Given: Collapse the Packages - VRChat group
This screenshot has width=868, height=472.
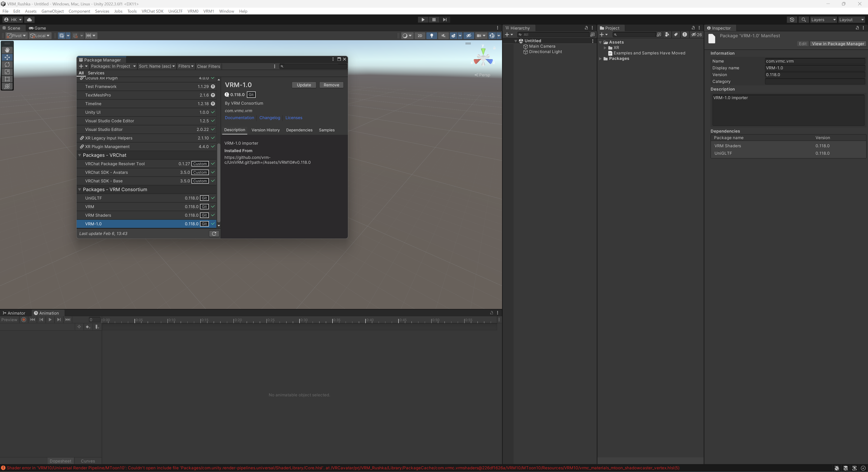Looking at the screenshot, I should 80,155.
